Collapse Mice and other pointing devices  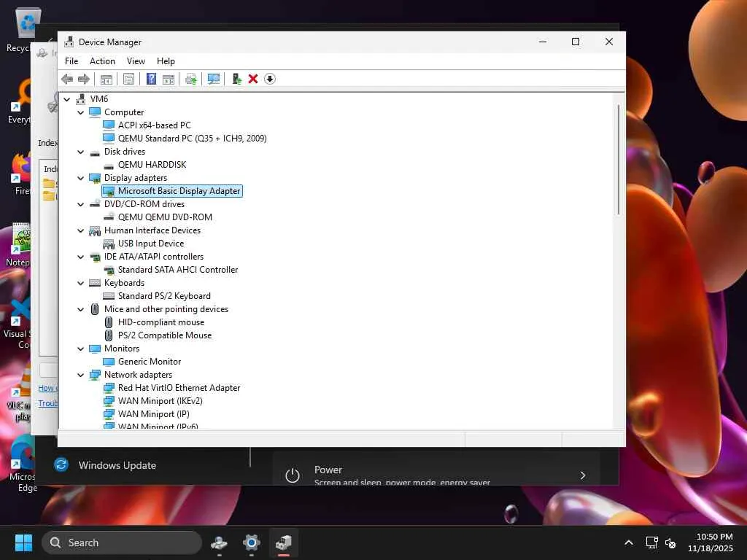80,309
